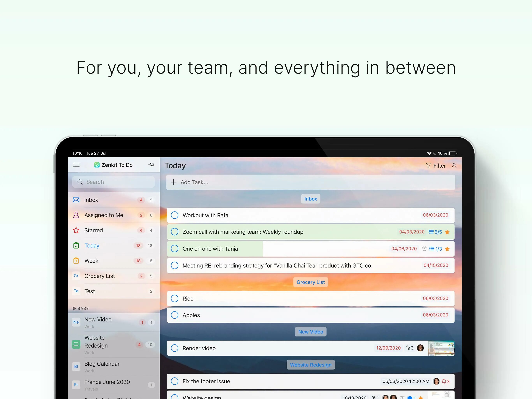Toggle completion circle for Fix the footer issue
The image size is (532, 399).
tap(175, 381)
